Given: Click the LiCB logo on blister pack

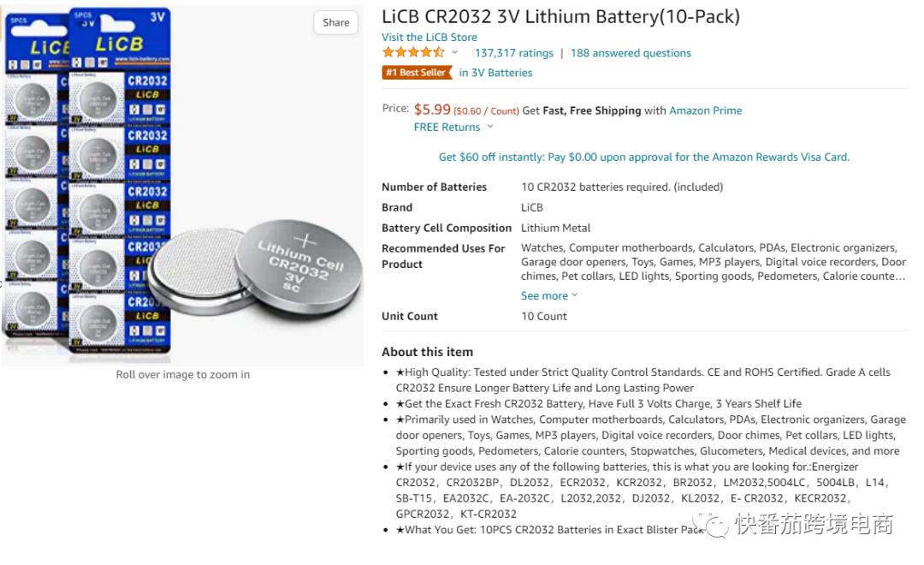Looking at the screenshot, I should [x=118, y=45].
